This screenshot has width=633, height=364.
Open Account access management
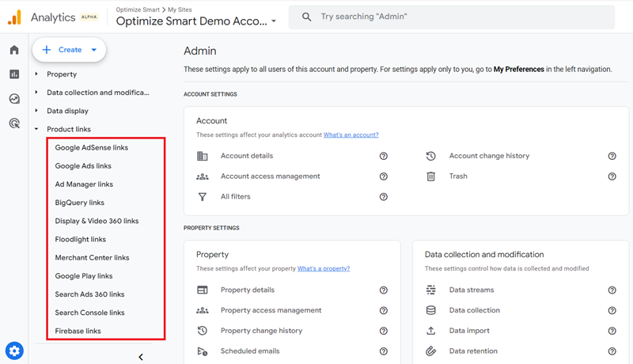pos(270,176)
